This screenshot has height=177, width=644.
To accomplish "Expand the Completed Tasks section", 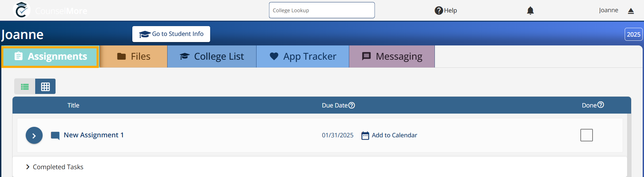I will click(x=54, y=167).
